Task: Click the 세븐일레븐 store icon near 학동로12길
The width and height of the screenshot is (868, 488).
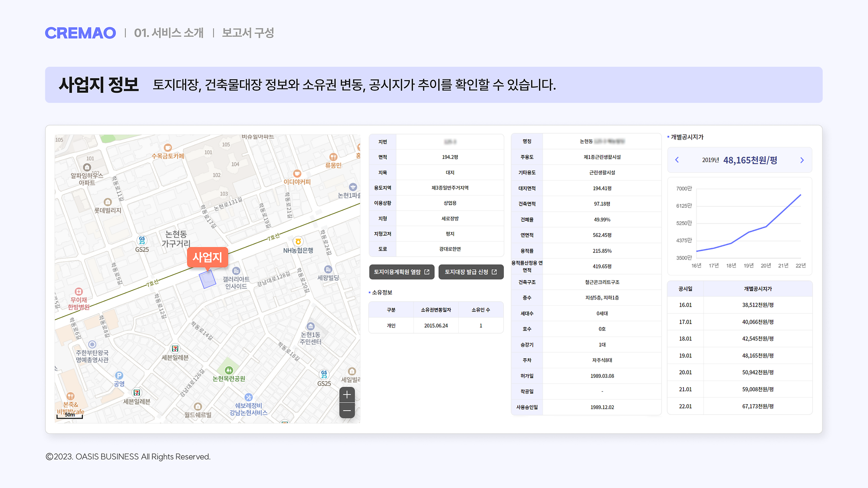Action: tap(175, 349)
